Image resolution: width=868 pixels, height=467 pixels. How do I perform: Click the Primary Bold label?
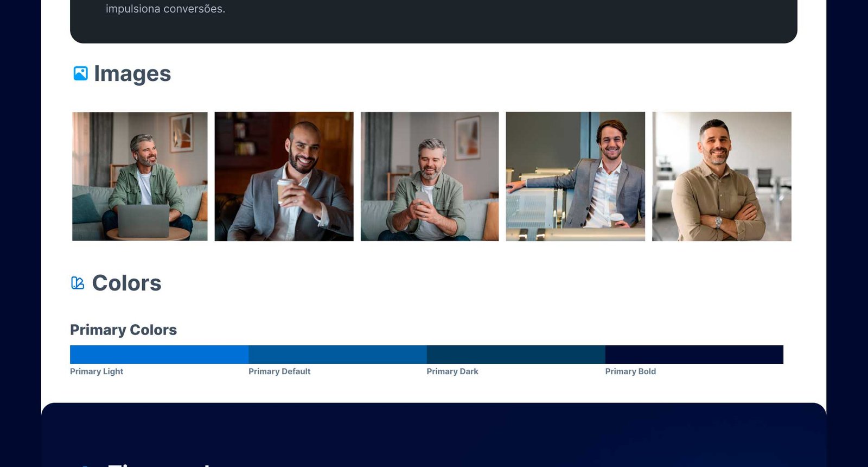(630, 371)
